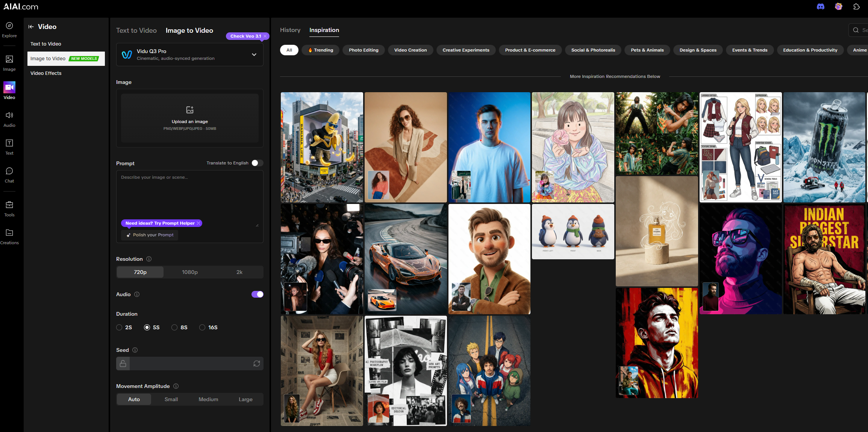Click the Discord icon in header
Screen dimensions: 868x432
click(x=821, y=7)
